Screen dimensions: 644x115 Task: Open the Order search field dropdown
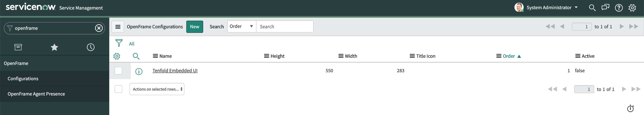tap(241, 26)
